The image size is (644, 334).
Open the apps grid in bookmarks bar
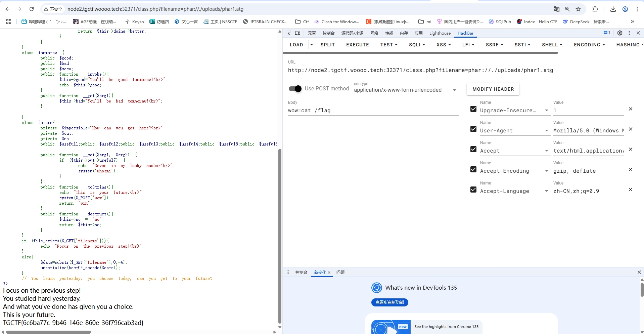9,22
